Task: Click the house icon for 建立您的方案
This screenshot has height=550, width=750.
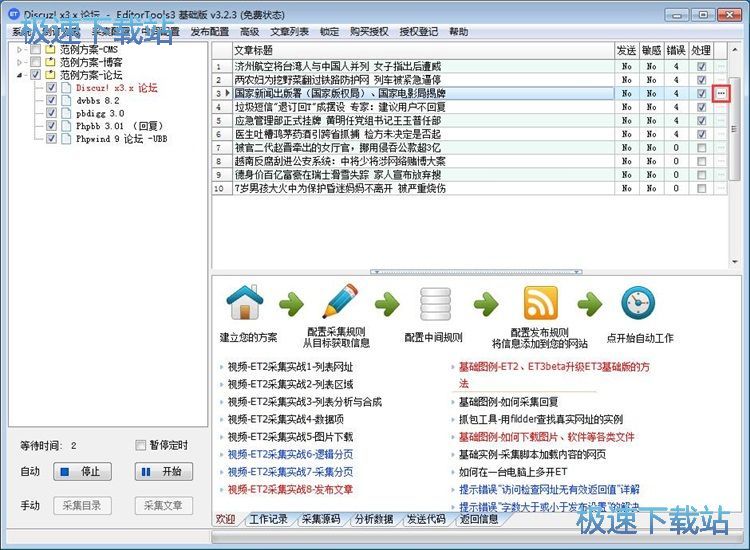Action: pos(244,303)
